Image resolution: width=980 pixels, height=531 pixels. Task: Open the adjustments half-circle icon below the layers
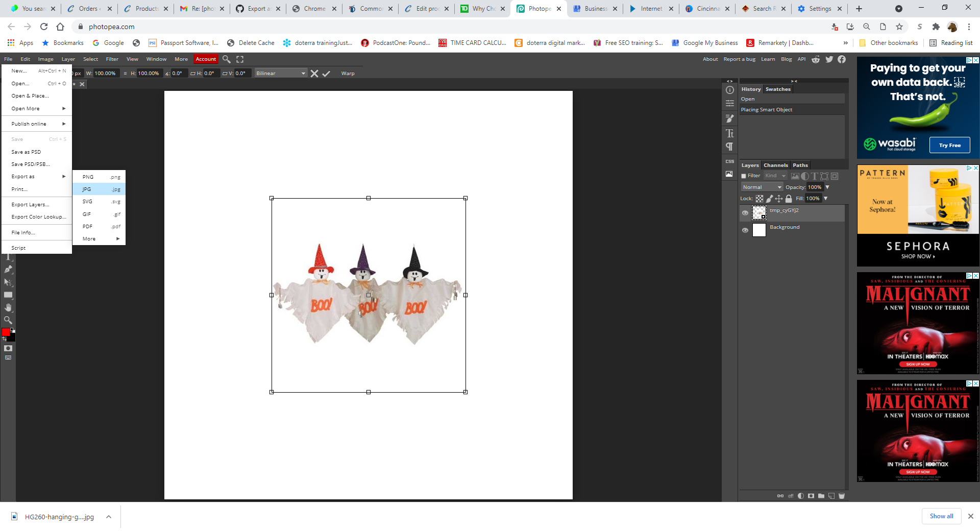click(801, 495)
